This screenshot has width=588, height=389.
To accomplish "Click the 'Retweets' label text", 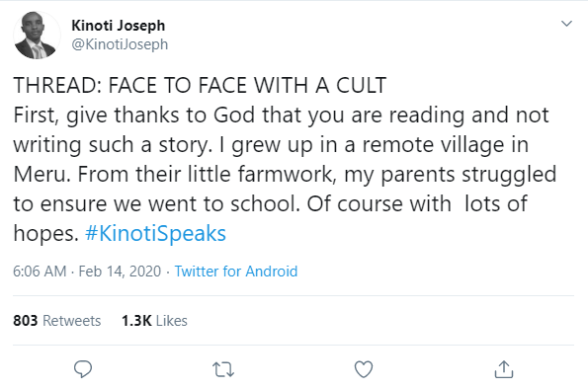I will click(x=71, y=321).
